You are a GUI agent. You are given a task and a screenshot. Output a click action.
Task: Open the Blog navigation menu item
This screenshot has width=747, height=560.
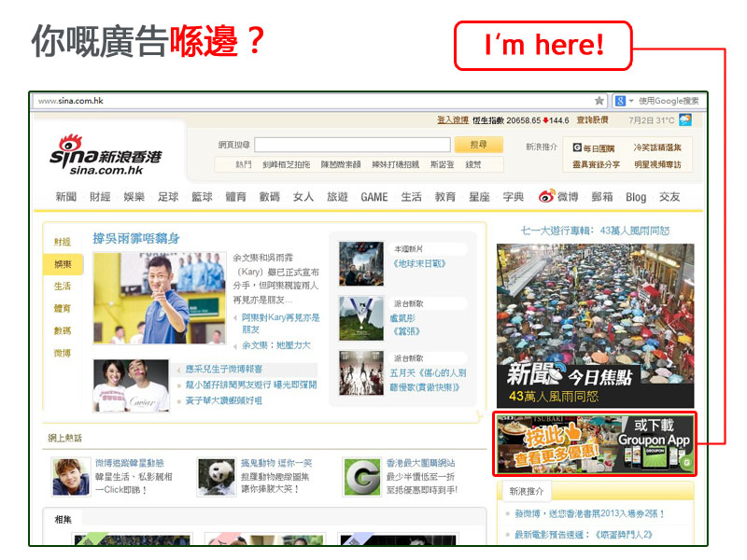pyautogui.click(x=636, y=197)
